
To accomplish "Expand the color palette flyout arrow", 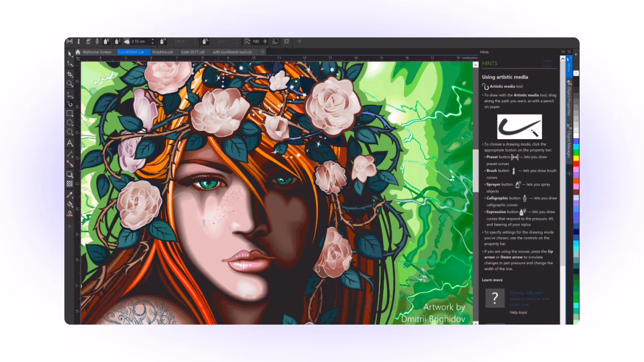I will tap(576, 54).
